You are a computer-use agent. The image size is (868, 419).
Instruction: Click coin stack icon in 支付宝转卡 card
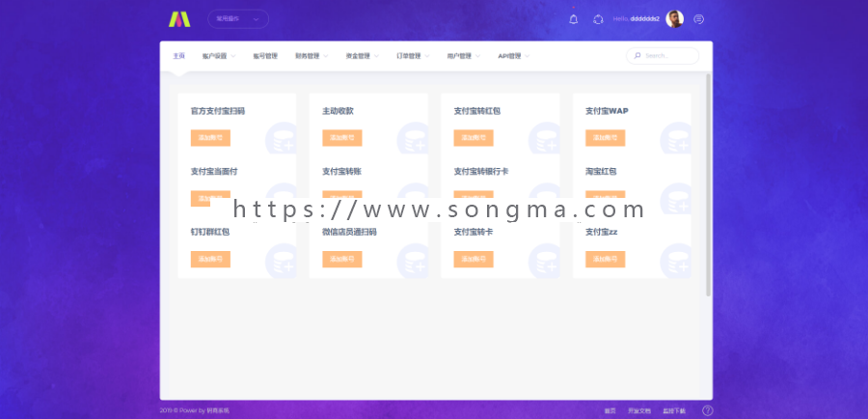[544, 261]
